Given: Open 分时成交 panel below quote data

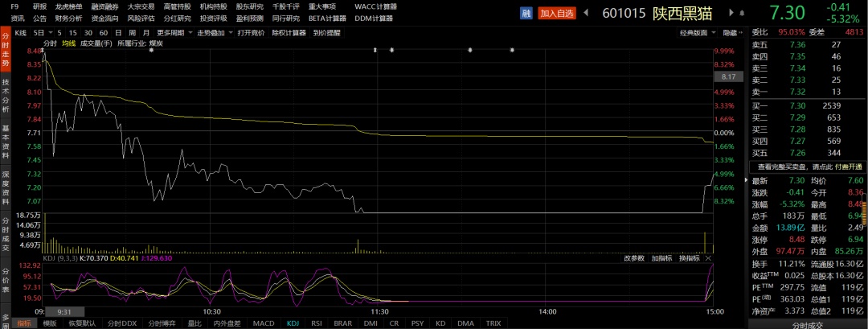Looking at the screenshot, I should click(x=809, y=325).
